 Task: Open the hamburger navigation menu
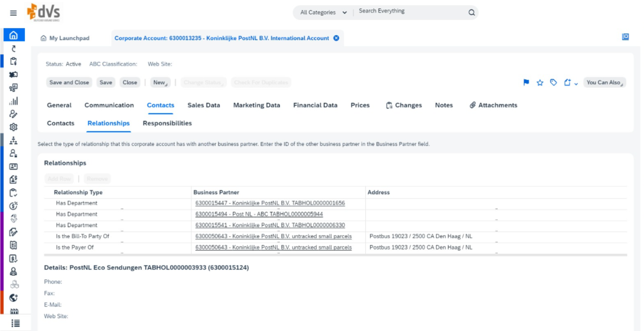pos(13,13)
